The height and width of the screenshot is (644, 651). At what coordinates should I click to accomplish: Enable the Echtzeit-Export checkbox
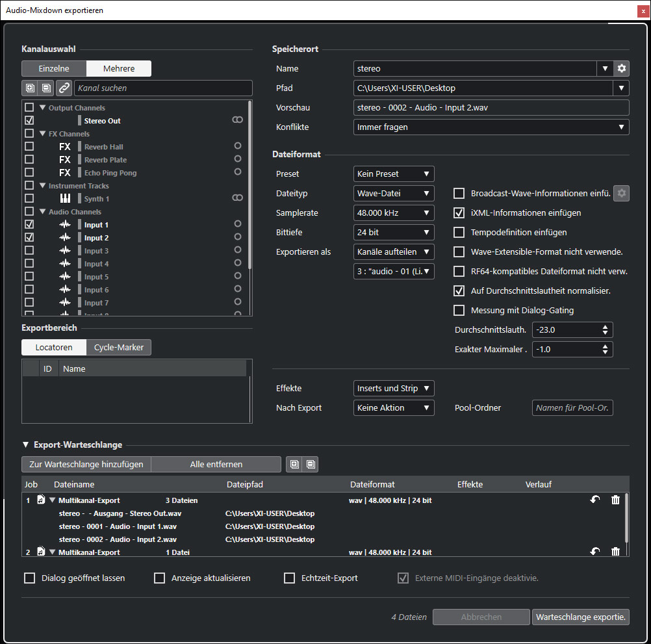coord(290,578)
